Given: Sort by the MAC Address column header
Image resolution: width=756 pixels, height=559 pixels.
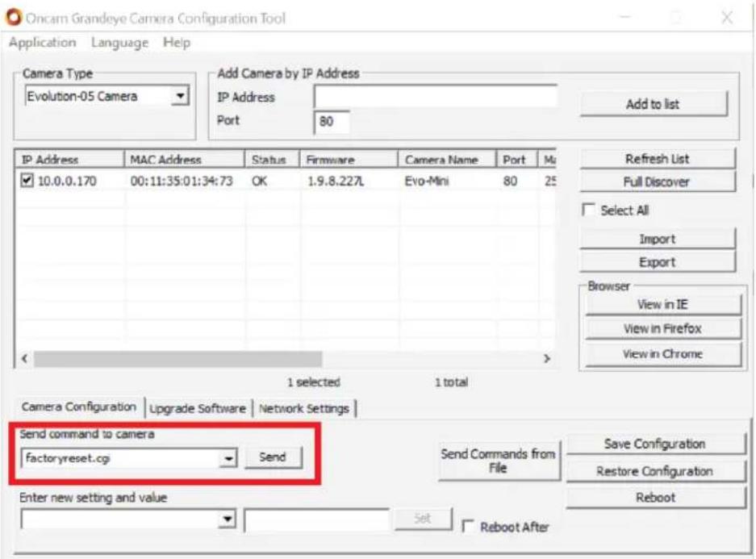Looking at the screenshot, I should point(185,159).
